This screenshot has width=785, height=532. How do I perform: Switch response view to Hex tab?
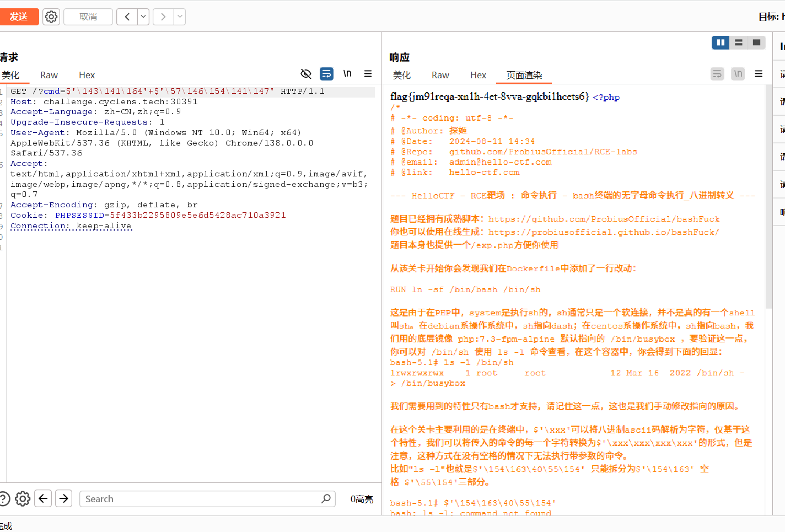pos(478,75)
